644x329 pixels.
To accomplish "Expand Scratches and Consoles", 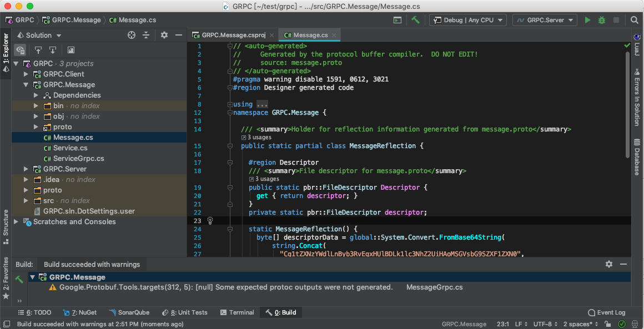I will pyautogui.click(x=16, y=222).
